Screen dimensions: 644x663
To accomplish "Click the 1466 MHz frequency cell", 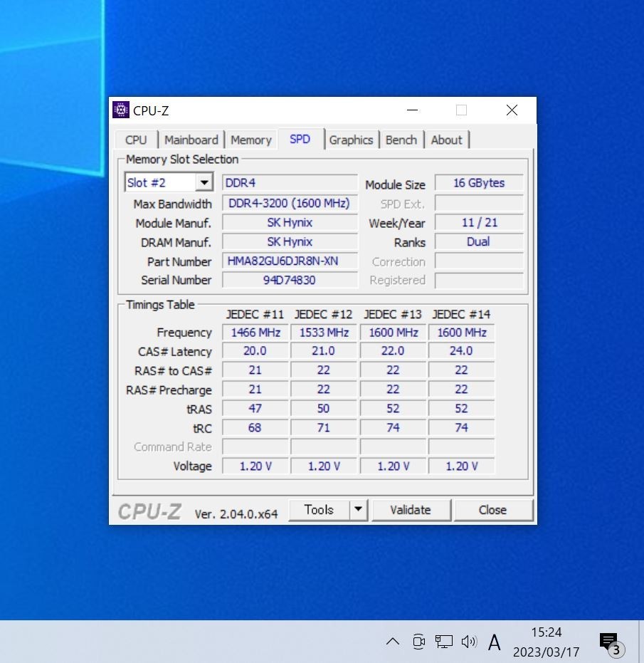I will [255, 333].
